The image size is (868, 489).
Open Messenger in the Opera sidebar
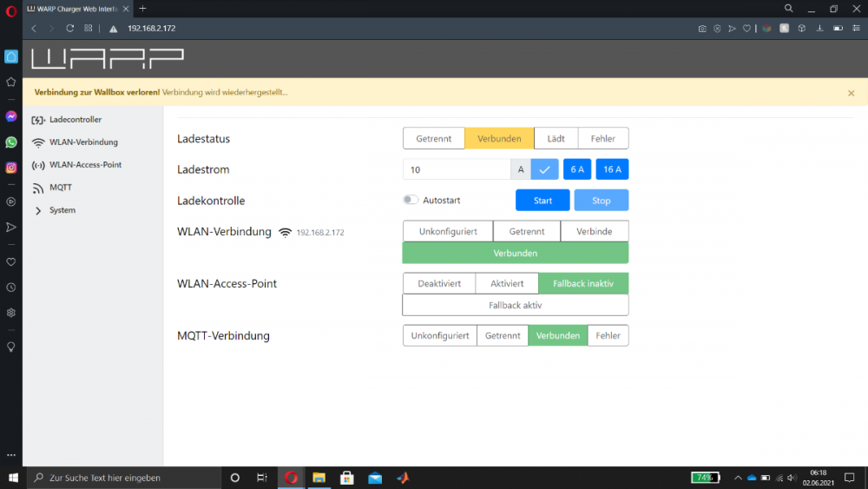(x=11, y=116)
